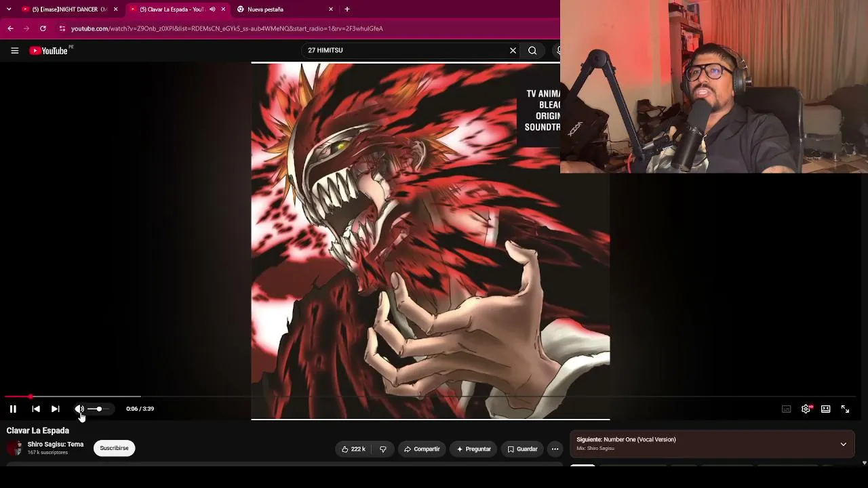This screenshot has width=868, height=488.
Task: Click the "167 k suscriptores" text
Action: click(47, 453)
